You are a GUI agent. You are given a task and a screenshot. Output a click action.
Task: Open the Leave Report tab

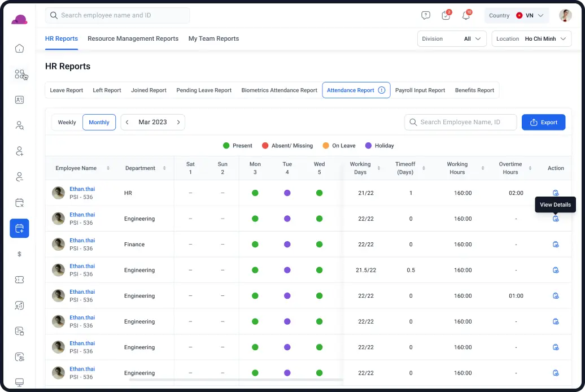point(67,90)
